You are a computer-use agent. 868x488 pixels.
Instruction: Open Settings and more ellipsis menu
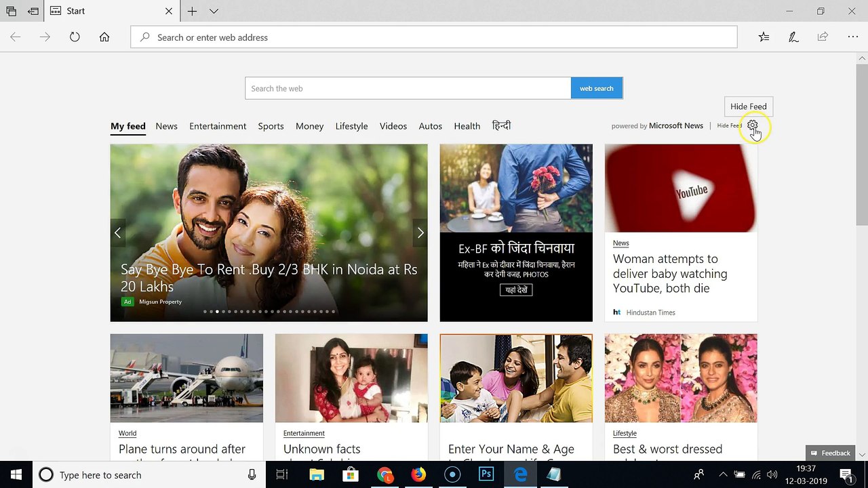point(853,37)
